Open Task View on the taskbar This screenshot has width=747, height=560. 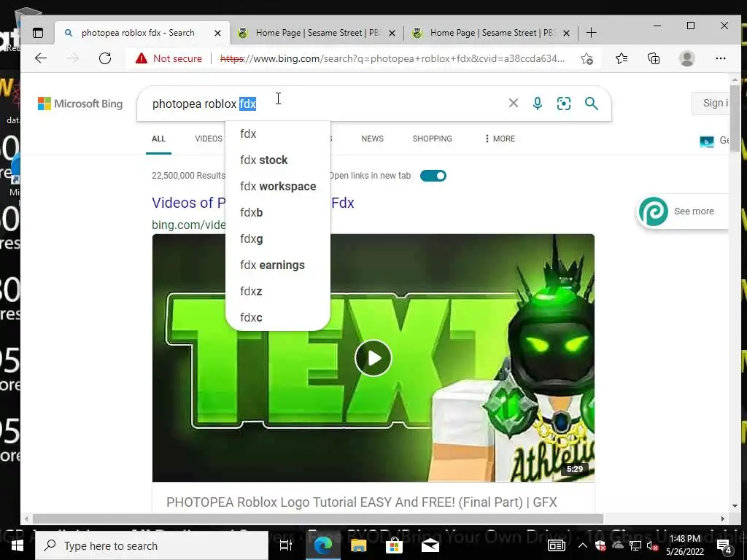click(x=285, y=545)
